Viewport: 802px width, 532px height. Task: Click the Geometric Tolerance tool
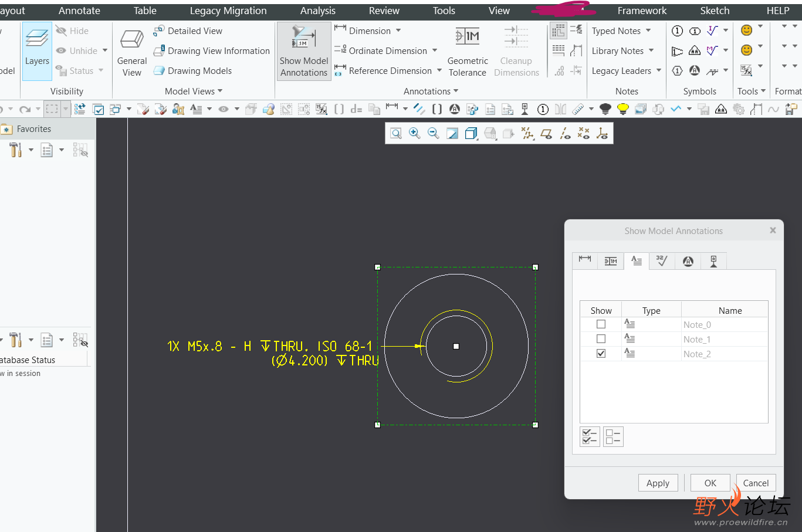(468, 52)
